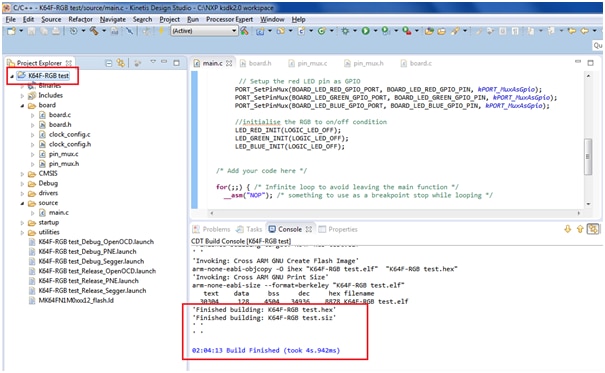Screen dimensions: 605x373
Task: Click the Quick Access input field
Action: (x=597, y=46)
